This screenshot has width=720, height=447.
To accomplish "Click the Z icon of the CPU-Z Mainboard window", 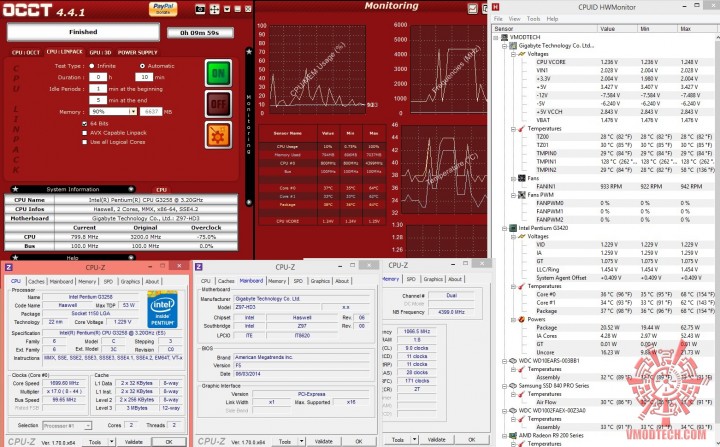I will (199, 267).
